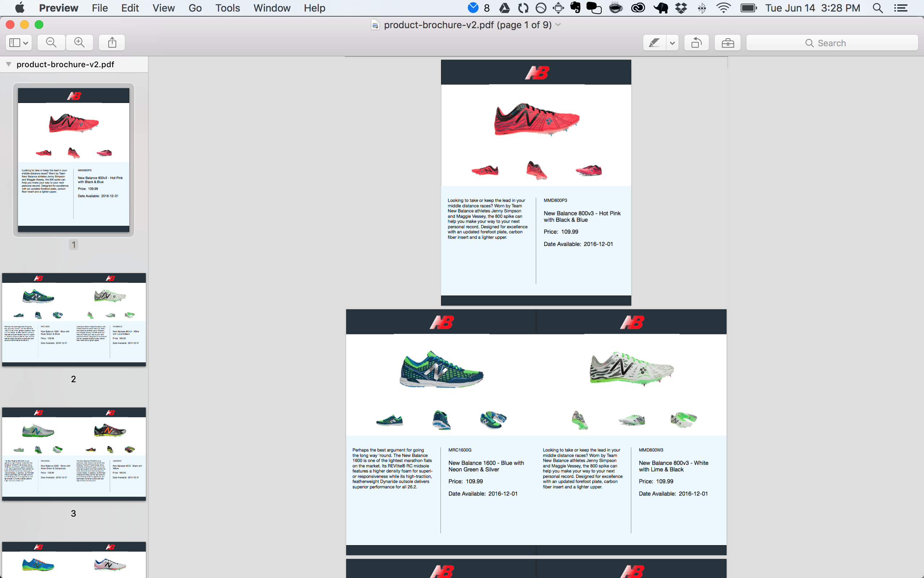Click the main pink shoe image on page 1

(536, 119)
